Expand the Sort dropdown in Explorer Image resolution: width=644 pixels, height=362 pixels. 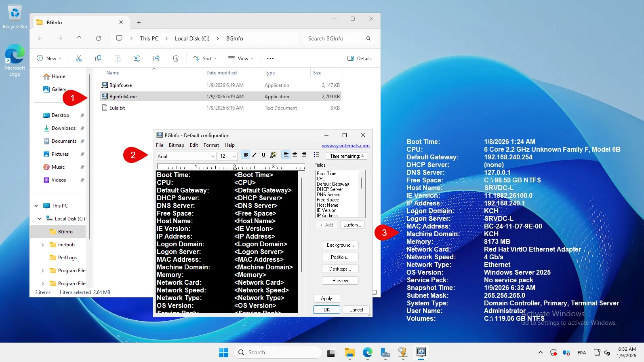tap(205, 59)
